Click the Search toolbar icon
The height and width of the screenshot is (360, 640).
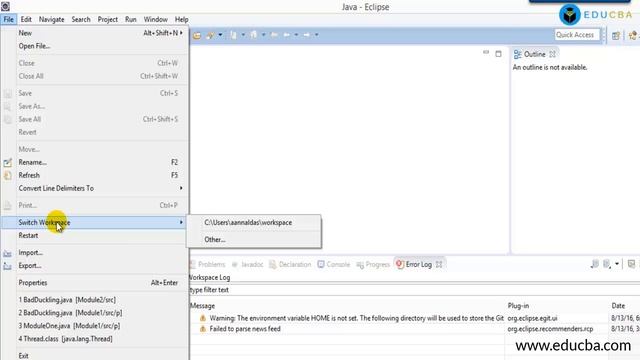[x=211, y=36]
